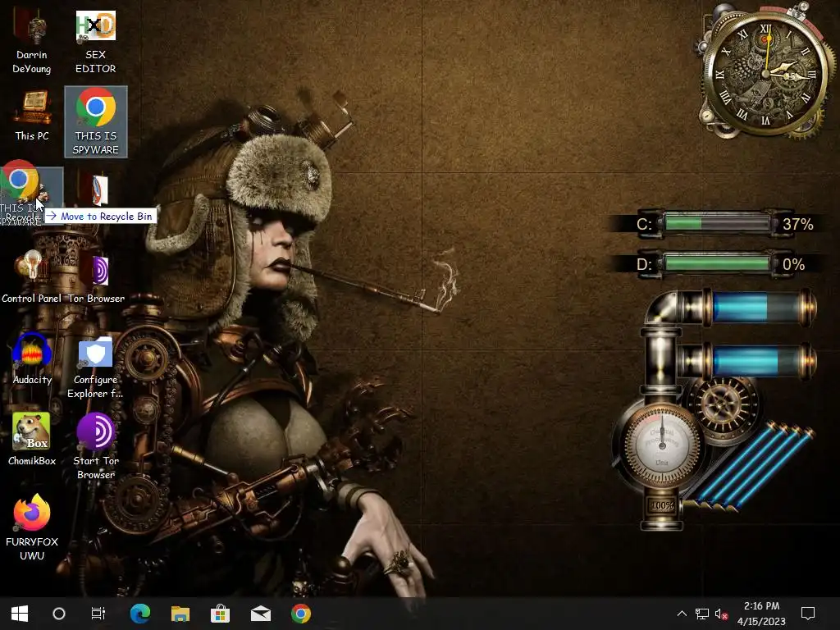Click the D: drive usage bar
840x630 pixels.
(x=717, y=263)
